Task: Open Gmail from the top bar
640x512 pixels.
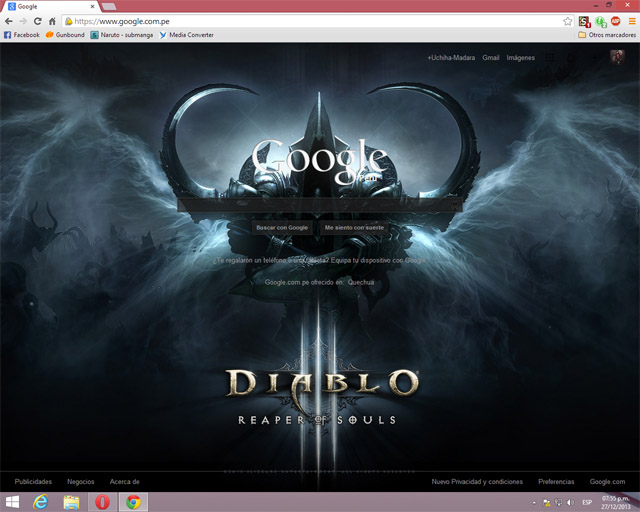Action: [x=491, y=58]
